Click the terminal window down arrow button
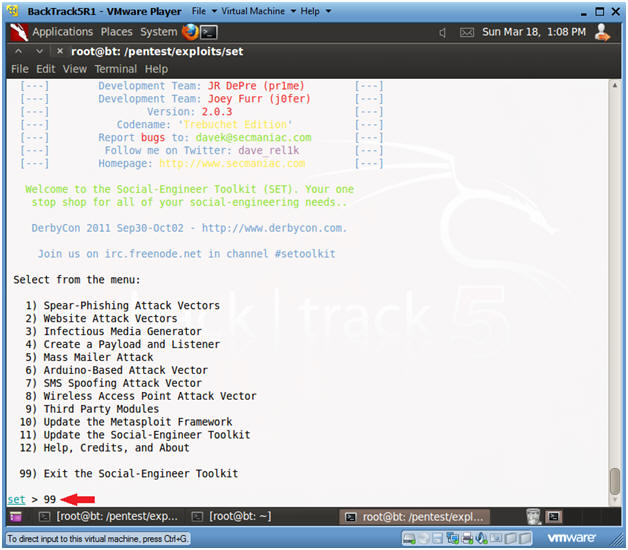628x550 pixels. click(x=39, y=51)
